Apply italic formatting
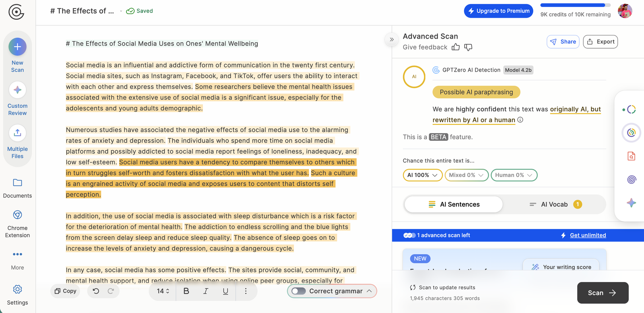Screen dimensions: 644x313 206,291
